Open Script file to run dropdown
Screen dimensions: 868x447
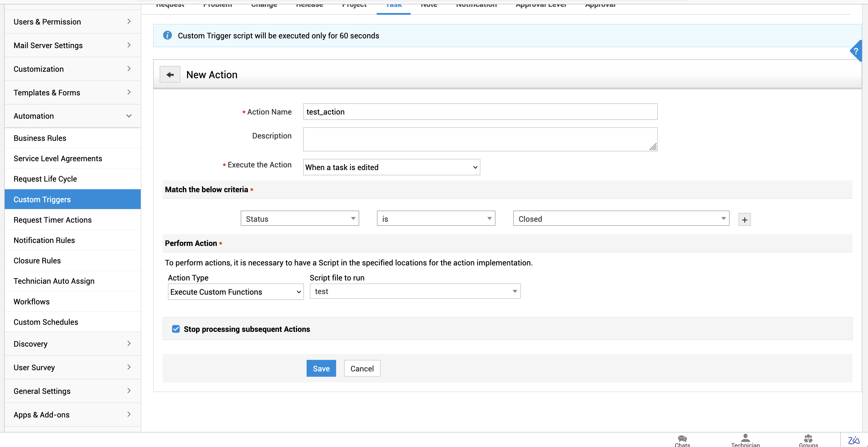point(415,291)
